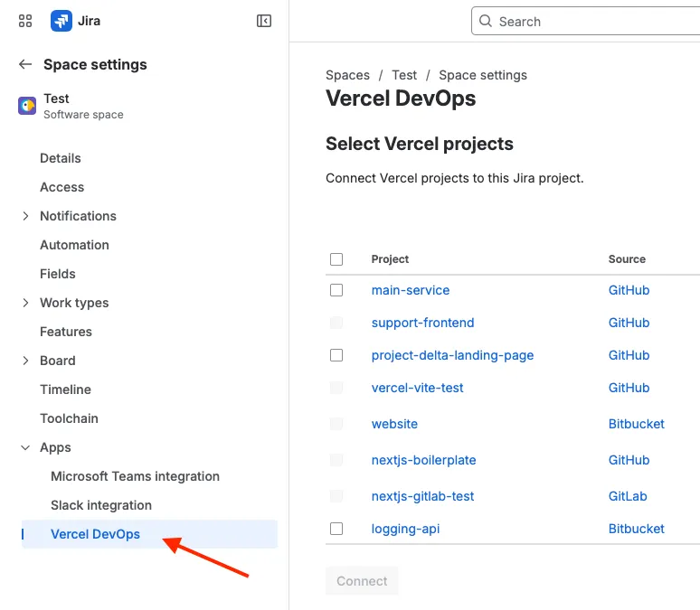Open the app switcher grid icon
The width and height of the screenshot is (700, 610).
pos(25,21)
